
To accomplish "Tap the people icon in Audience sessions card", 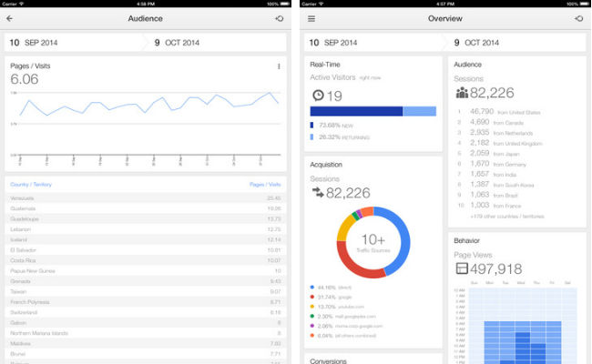I will pyautogui.click(x=462, y=93).
